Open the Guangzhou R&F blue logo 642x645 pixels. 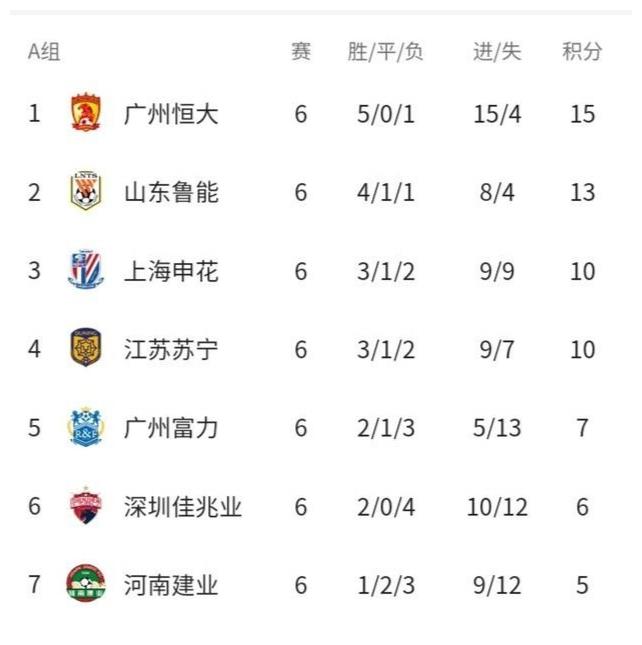point(86,427)
